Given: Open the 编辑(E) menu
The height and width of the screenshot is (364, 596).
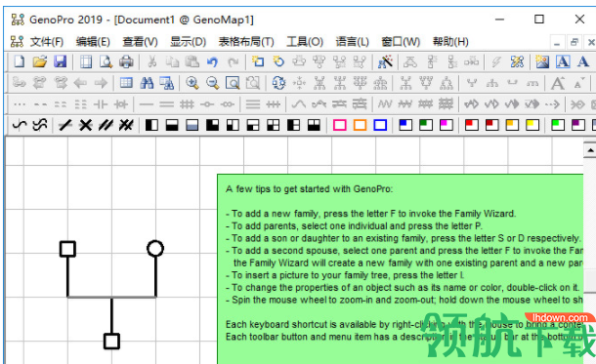Looking at the screenshot, I should [x=93, y=41].
